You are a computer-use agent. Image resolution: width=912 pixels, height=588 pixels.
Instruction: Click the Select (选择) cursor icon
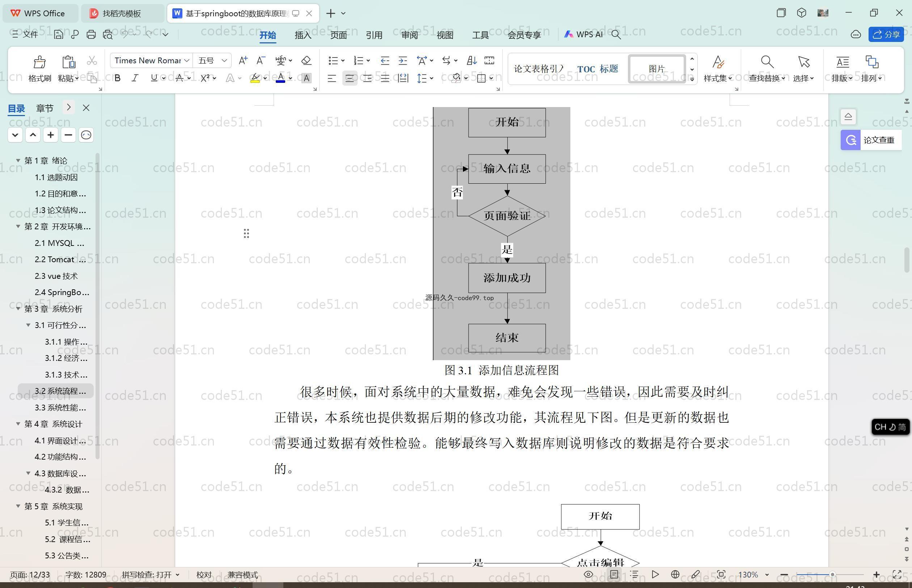[x=803, y=61]
